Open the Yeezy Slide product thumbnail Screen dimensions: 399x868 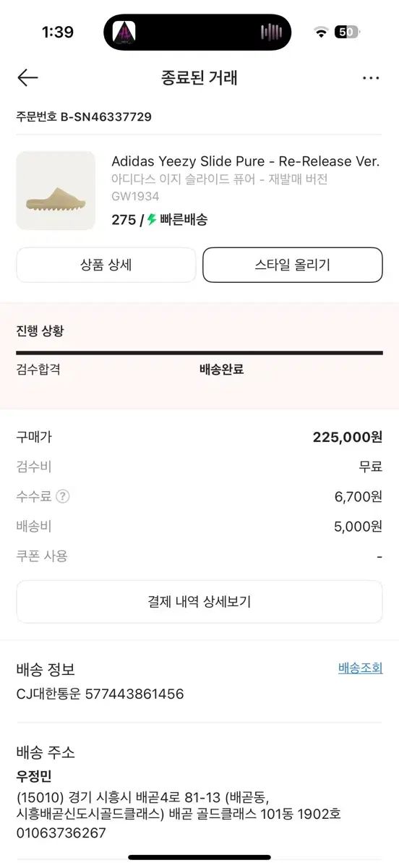coord(56,190)
